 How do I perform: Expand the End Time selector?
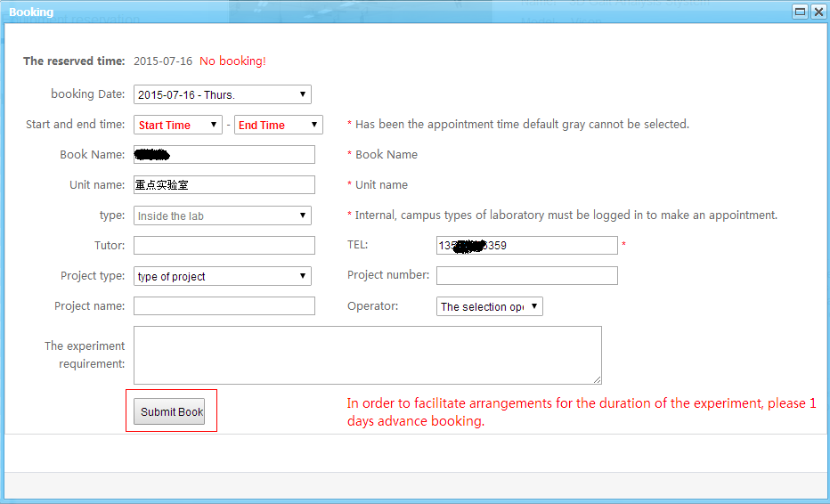point(278,125)
